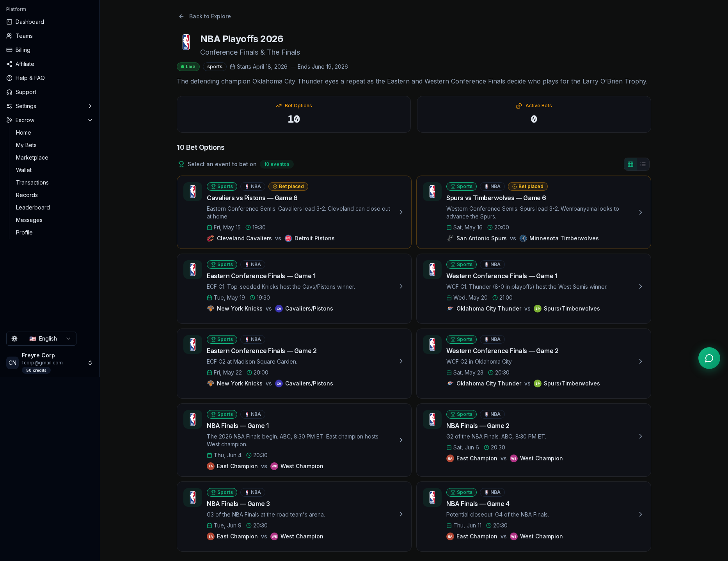Viewport: 728px width, 561px height.
Task: Click the NBA Playoffs 2026 logo
Action: tap(186, 42)
